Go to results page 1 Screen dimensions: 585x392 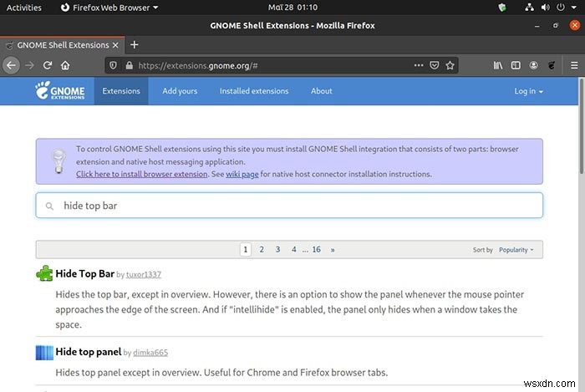point(246,250)
